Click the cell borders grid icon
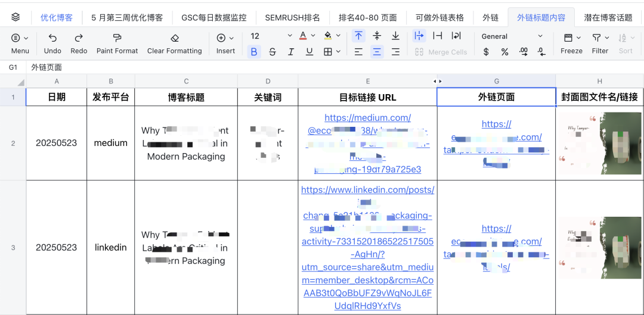The height and width of the screenshot is (315, 644). [328, 52]
